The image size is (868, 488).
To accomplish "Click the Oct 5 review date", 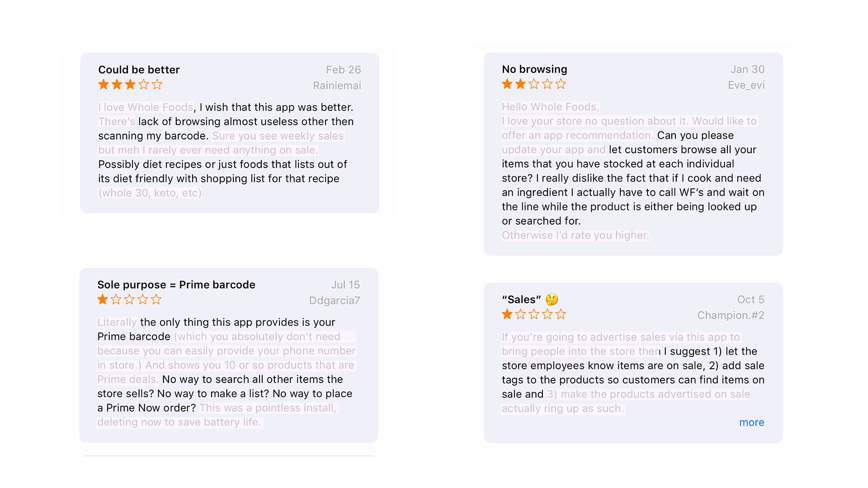I will click(750, 300).
